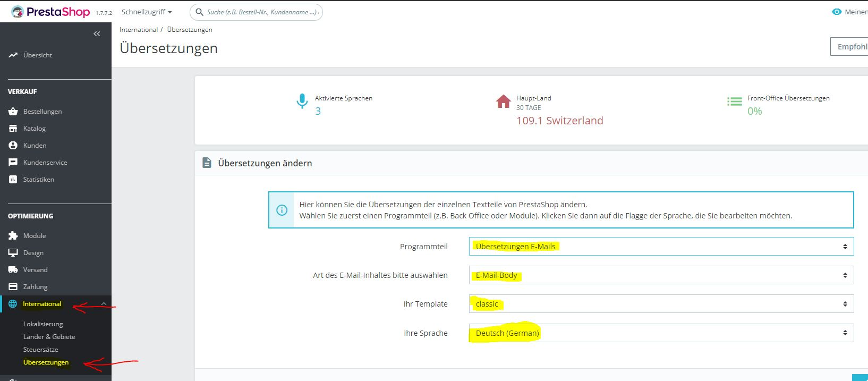Viewport: 868px width, 381px height.
Task: Click the Empfohl button in the header
Action: coord(849,47)
